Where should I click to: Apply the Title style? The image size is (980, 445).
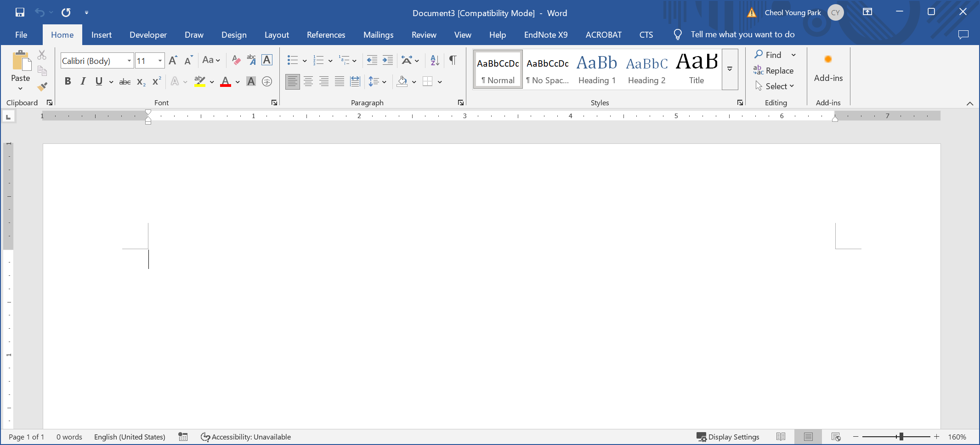pyautogui.click(x=697, y=69)
